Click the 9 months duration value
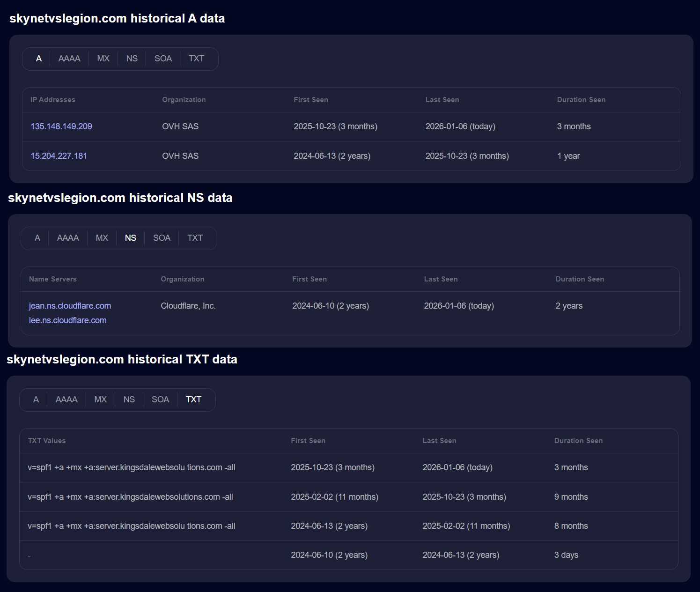The image size is (700, 592). tap(571, 497)
